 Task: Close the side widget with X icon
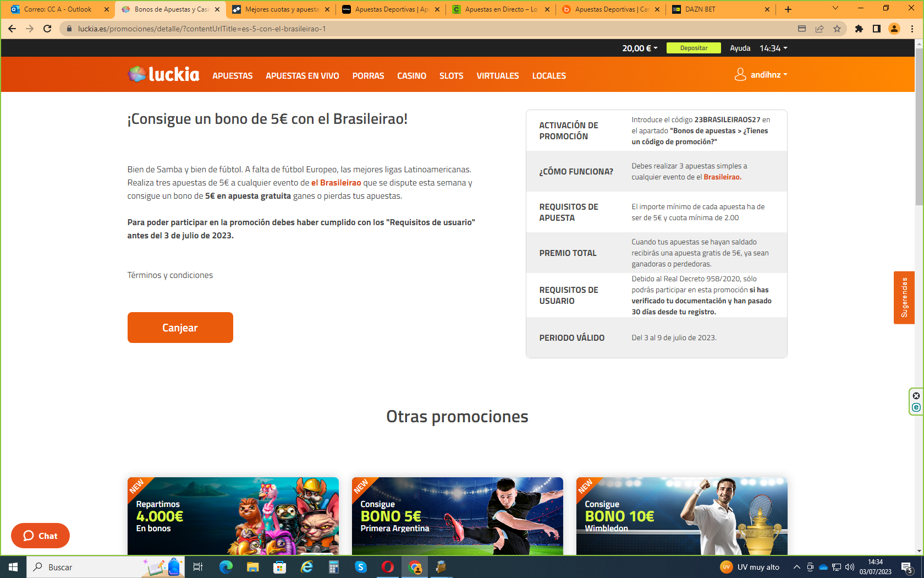[x=916, y=396]
